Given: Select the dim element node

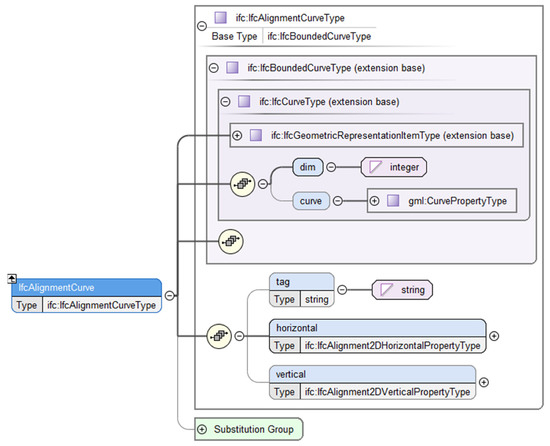Looking at the screenshot, I should pyautogui.click(x=308, y=167).
